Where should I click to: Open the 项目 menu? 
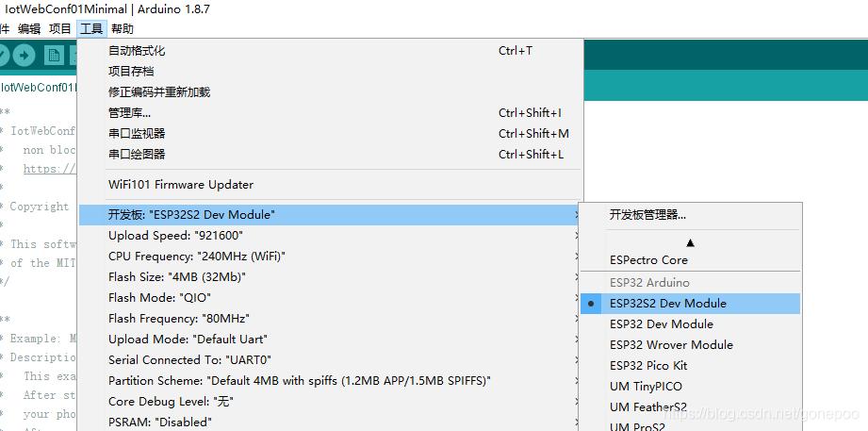click(x=59, y=29)
